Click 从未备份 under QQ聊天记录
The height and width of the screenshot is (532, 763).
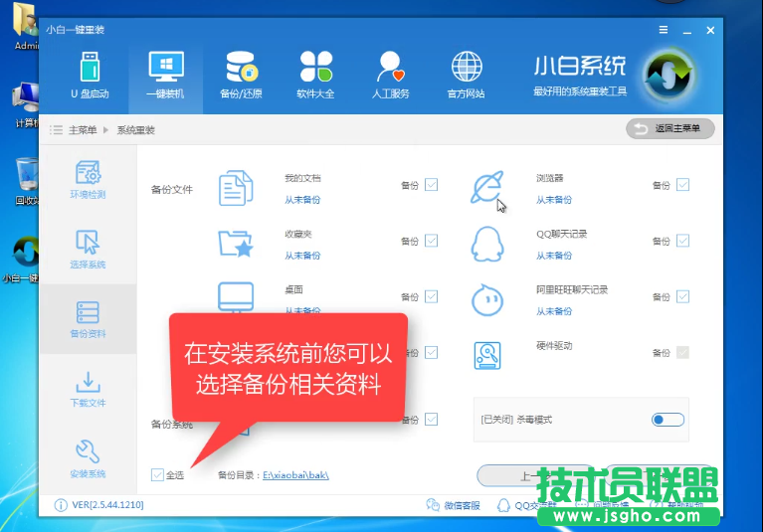554,256
